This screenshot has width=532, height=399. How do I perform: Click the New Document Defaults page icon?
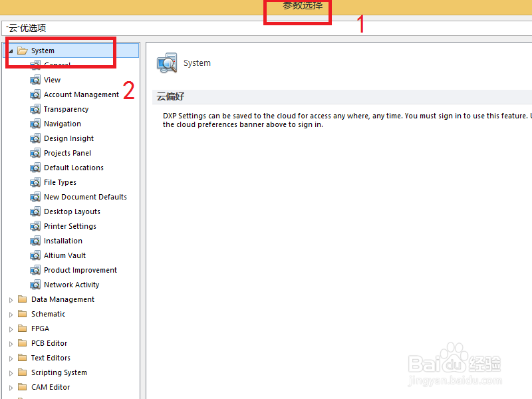click(x=35, y=197)
